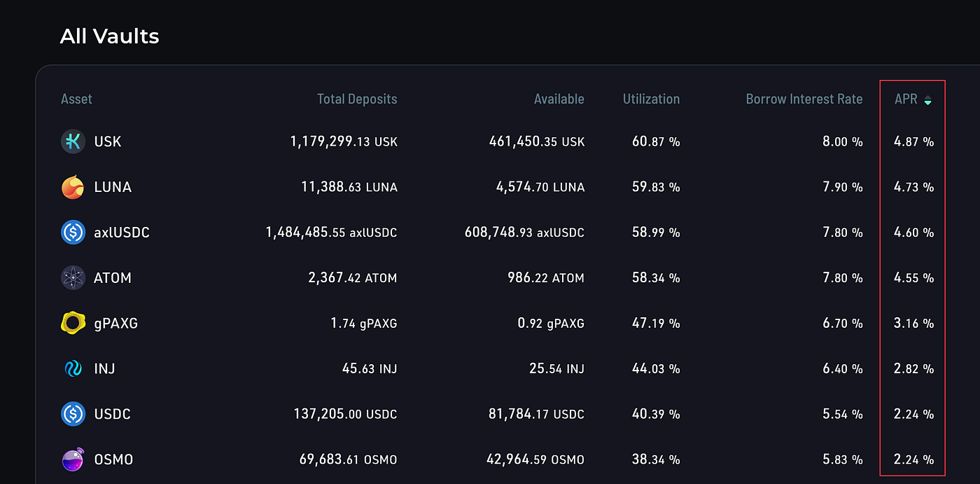Screen dimensions: 980x484
Task: Click available 81,784.17 USDC value
Action: tap(537, 414)
